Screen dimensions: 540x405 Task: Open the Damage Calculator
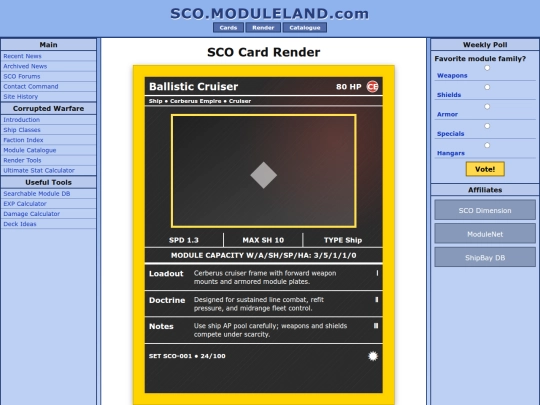click(x=32, y=214)
